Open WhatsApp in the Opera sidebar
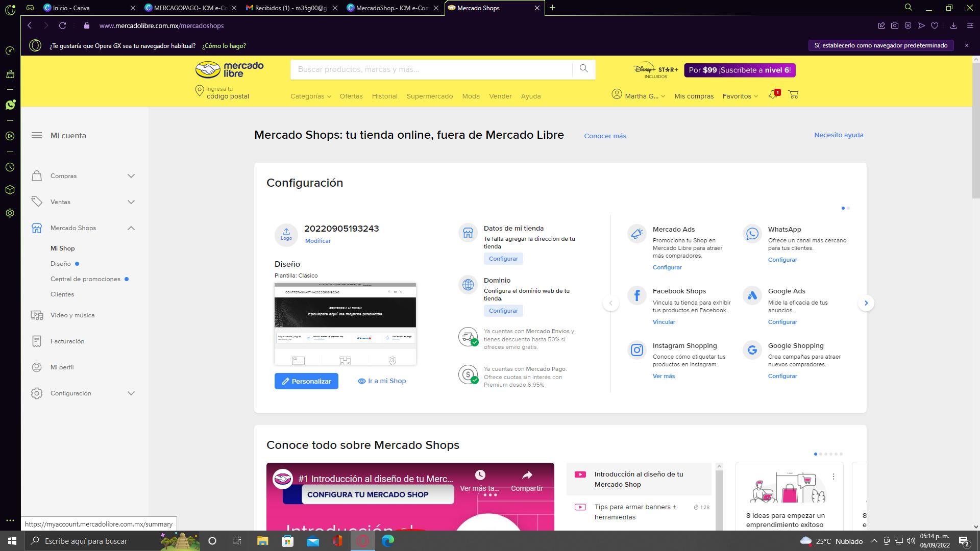Viewport: 980px width, 551px height. pos(10,105)
